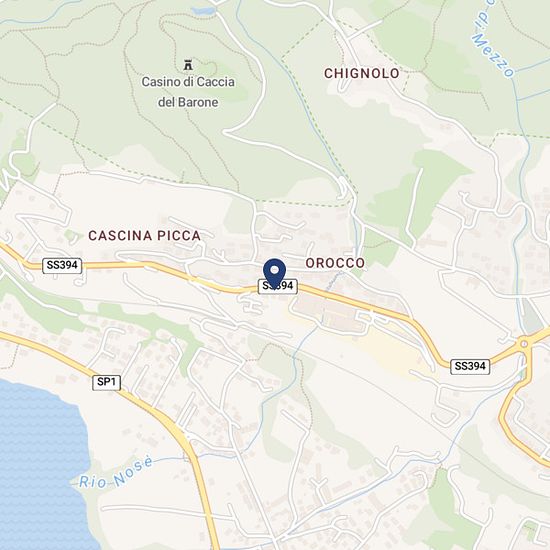Select the SP1 road shield
The image size is (550, 550).
[107, 382]
